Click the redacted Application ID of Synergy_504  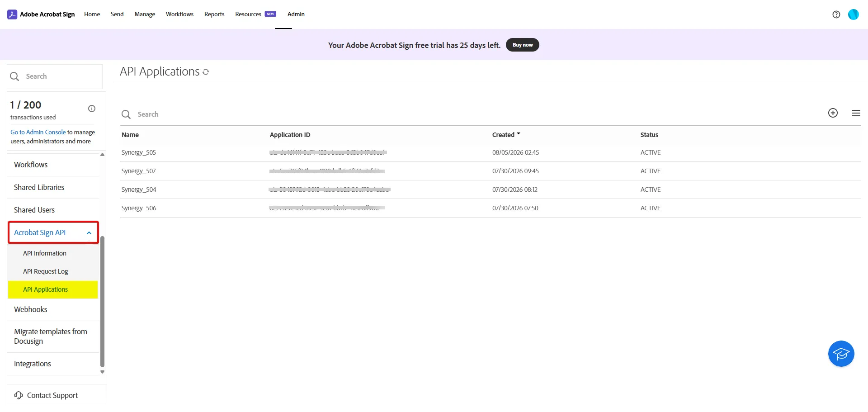(330, 189)
